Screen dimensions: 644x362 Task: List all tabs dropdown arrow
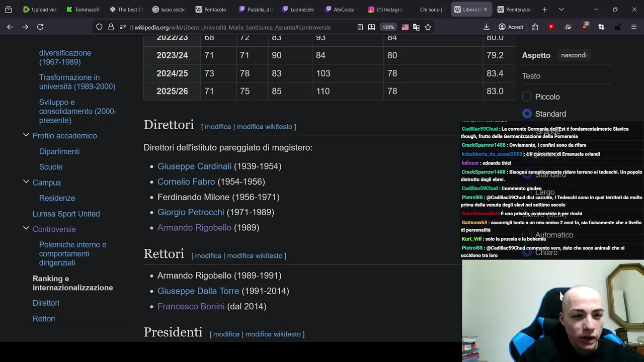point(561,10)
